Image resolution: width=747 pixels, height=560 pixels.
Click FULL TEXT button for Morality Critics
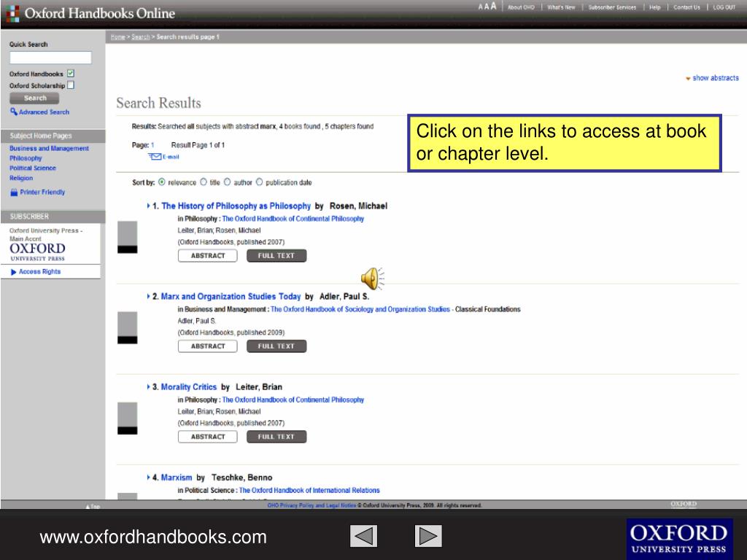pos(276,437)
